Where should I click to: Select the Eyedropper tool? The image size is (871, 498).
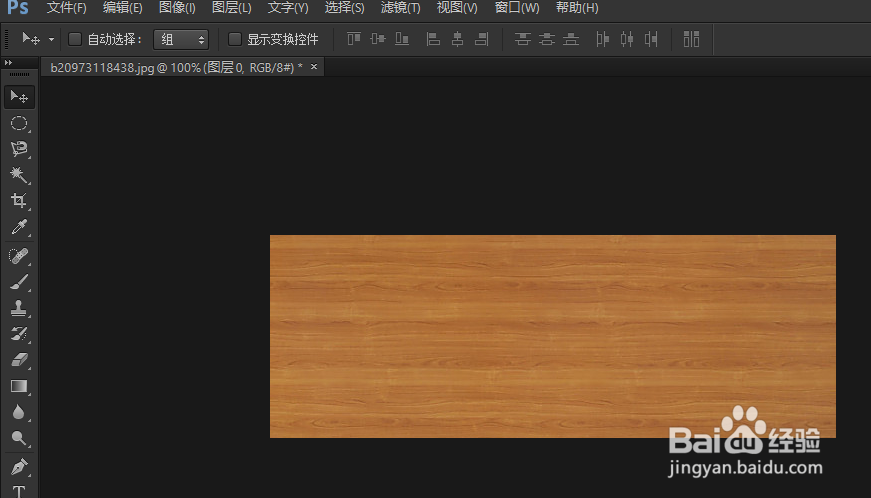19,227
